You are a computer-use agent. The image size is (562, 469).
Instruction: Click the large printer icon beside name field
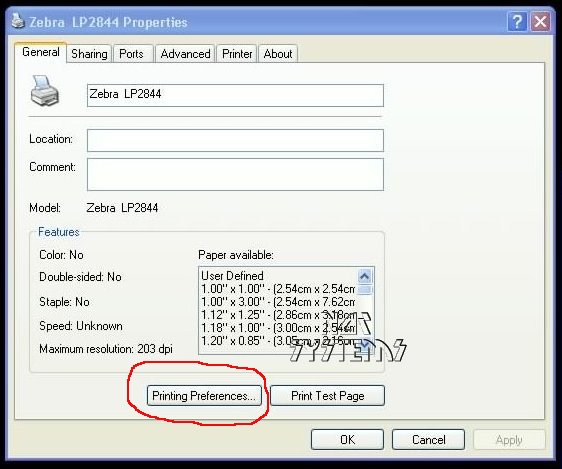[x=44, y=91]
